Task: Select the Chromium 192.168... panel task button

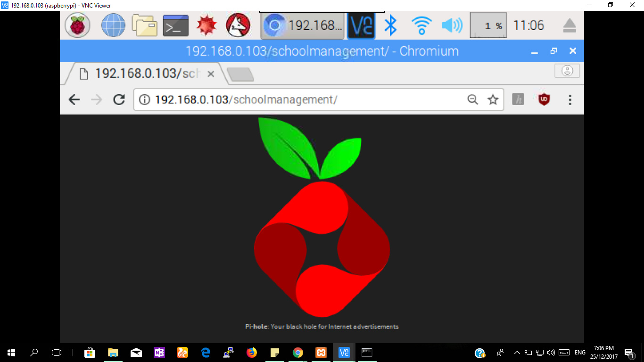Action: click(303, 25)
